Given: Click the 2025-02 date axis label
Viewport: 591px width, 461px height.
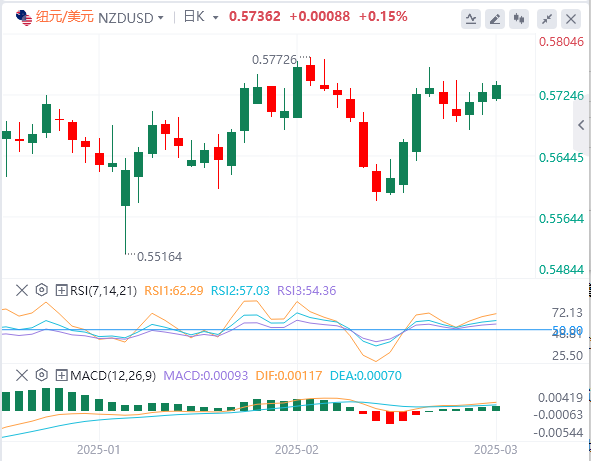Looking at the screenshot, I should [x=297, y=450].
